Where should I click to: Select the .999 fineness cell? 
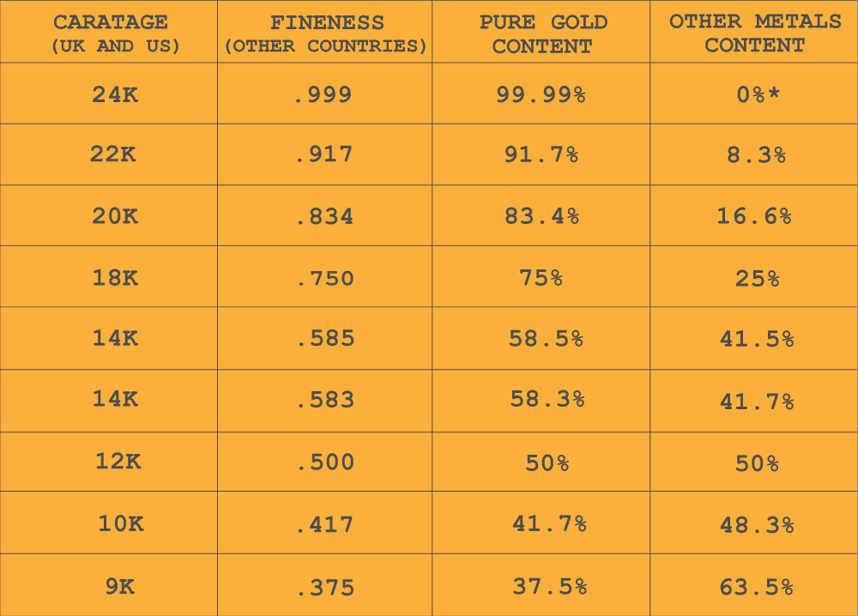(x=323, y=94)
